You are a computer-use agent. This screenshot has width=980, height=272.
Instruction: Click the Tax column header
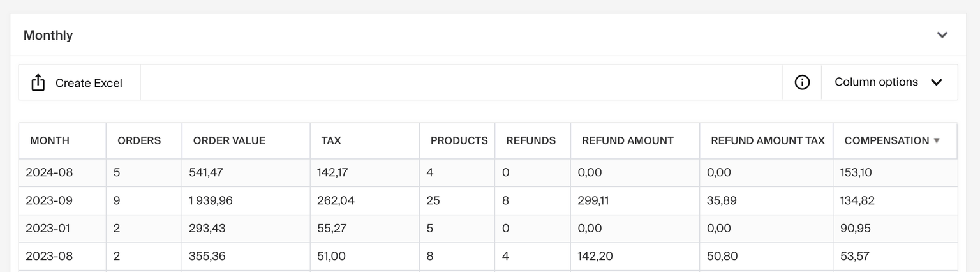(x=330, y=140)
